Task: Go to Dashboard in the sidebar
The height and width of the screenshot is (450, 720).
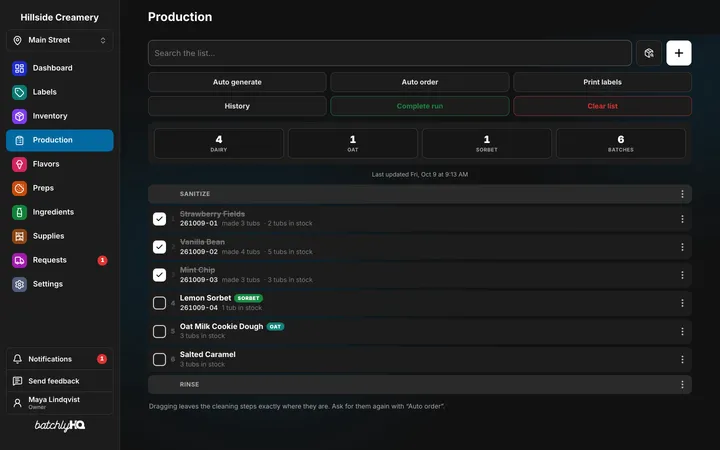Action: click(60, 68)
